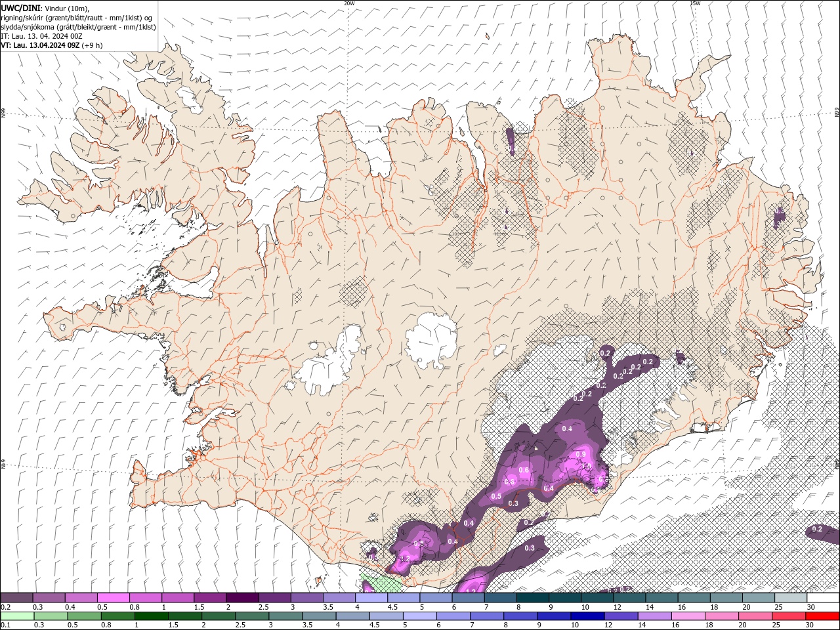Image resolution: width=840 pixels, height=630 pixels.
Task: Pick the coral red rain swatch labeled 25
Action: coord(789,616)
